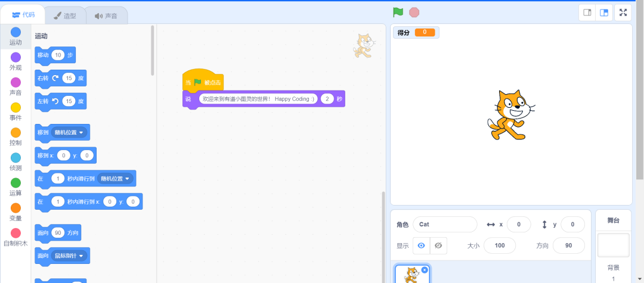
Task: Select the 外观 looks category
Action: (x=16, y=62)
